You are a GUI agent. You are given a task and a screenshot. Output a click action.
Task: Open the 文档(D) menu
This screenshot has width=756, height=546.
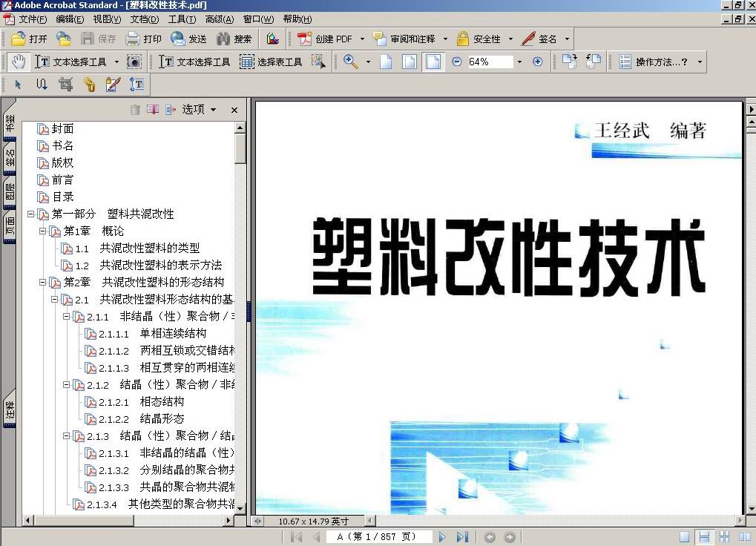click(x=145, y=19)
